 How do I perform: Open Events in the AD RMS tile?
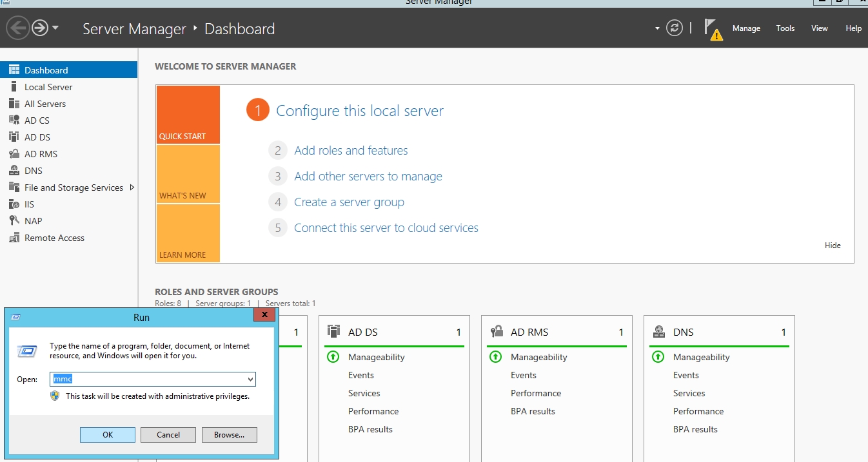524,375
